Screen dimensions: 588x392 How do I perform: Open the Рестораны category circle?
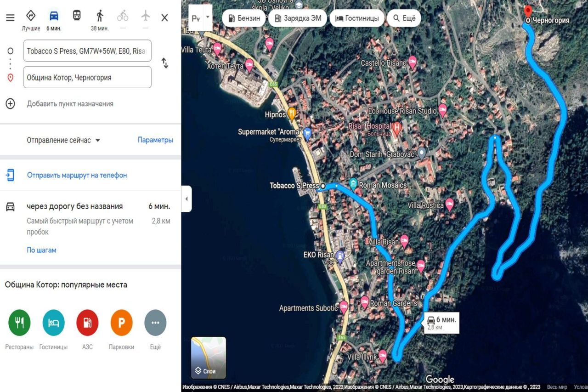coord(19,322)
